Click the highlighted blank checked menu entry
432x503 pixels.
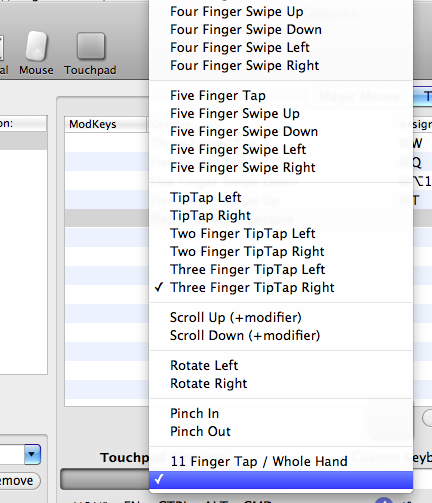point(281,480)
